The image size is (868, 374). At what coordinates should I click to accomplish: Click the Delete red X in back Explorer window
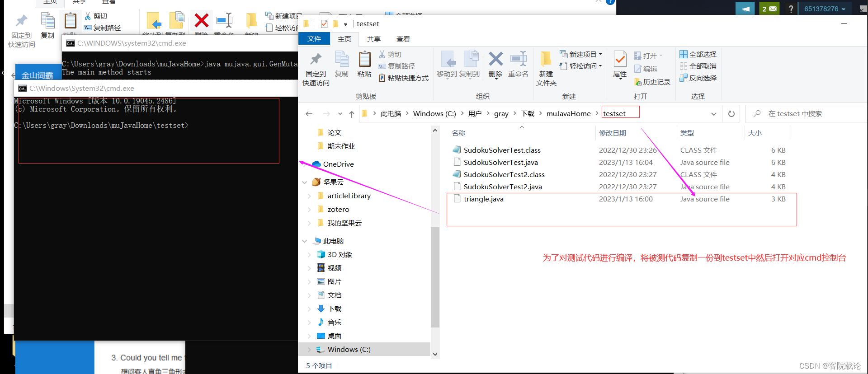[202, 20]
